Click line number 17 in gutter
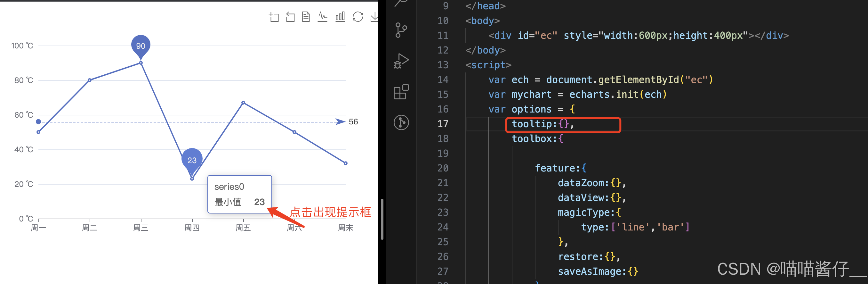The image size is (868, 284). tap(443, 124)
